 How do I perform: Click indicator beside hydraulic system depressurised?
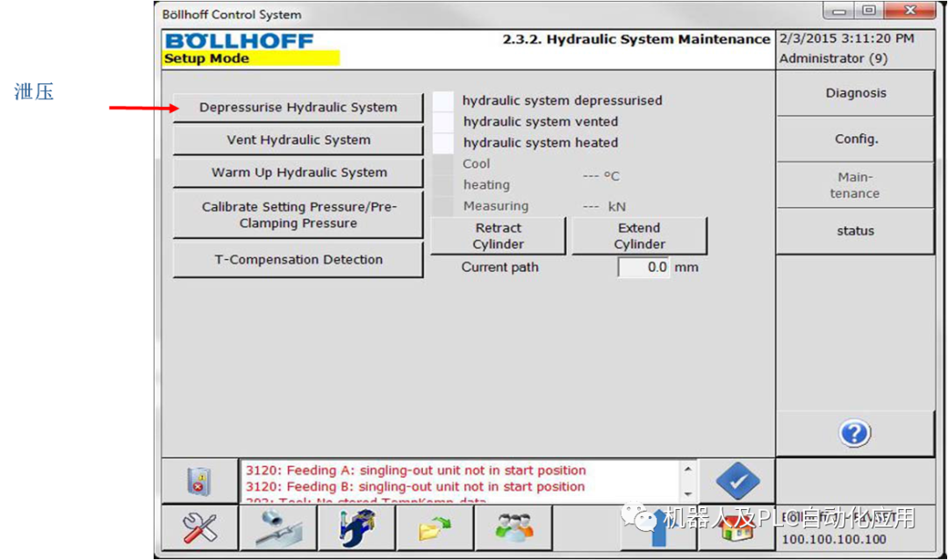pos(443,101)
